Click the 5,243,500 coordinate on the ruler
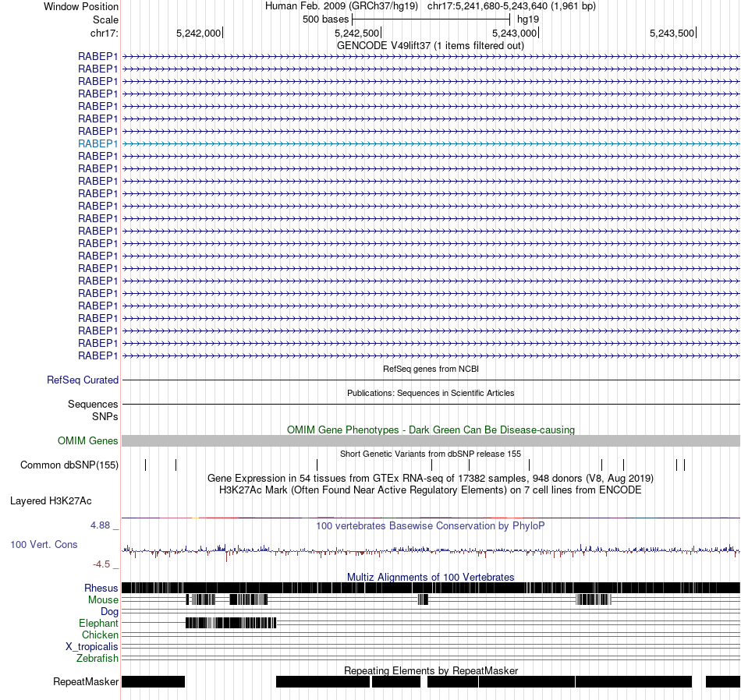 (x=672, y=33)
